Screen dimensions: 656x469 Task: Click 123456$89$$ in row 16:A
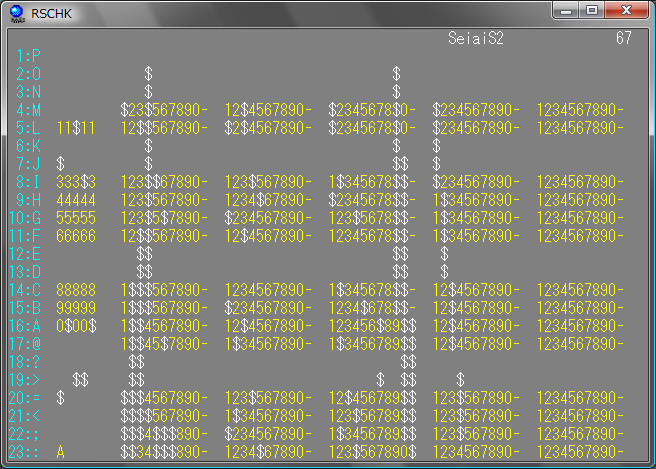point(372,325)
